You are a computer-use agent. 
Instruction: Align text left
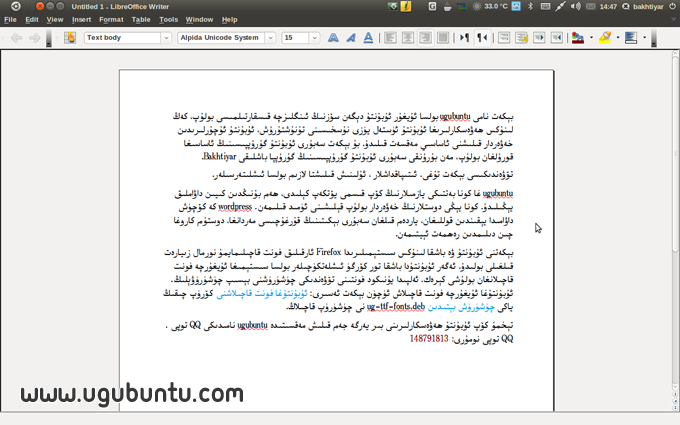[390, 38]
